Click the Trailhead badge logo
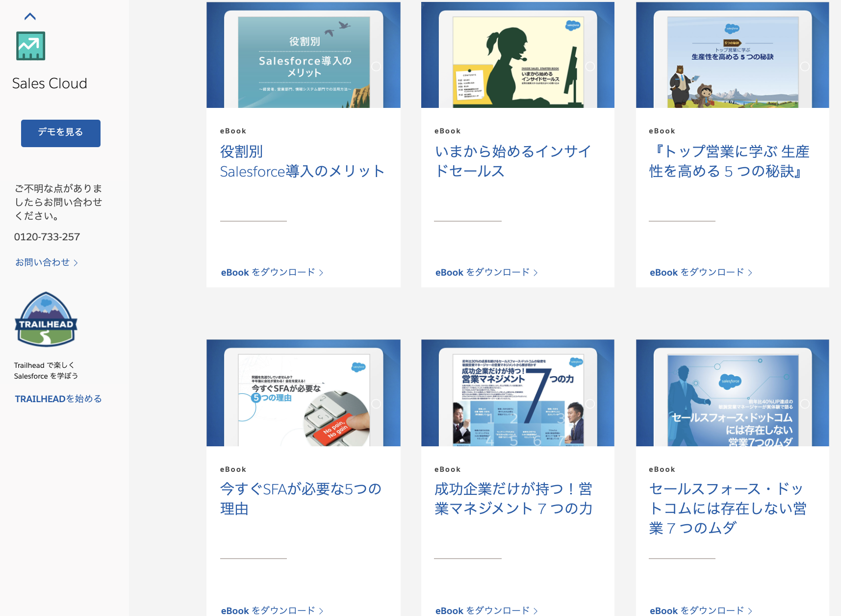 coord(46,319)
